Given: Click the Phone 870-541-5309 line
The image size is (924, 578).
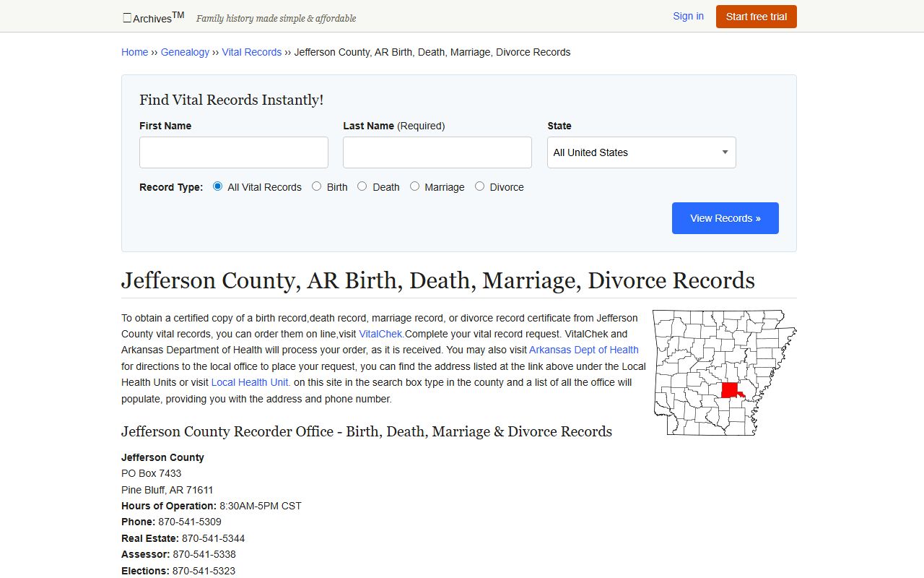Looking at the screenshot, I should pyautogui.click(x=171, y=522).
